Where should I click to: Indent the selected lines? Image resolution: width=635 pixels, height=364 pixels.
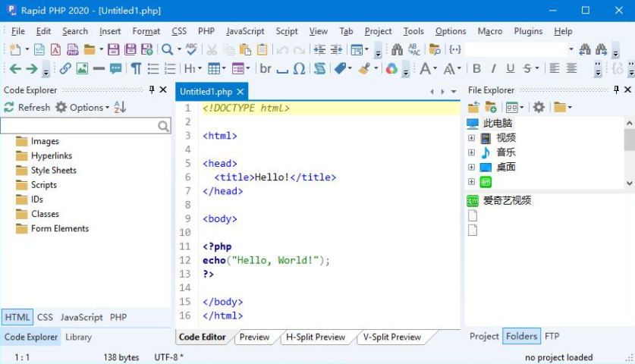319,49
